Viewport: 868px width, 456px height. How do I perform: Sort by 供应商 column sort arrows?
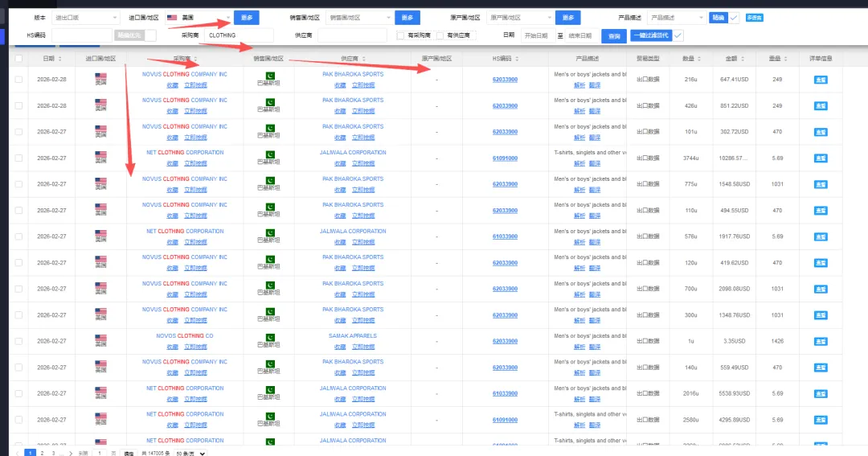tap(364, 58)
